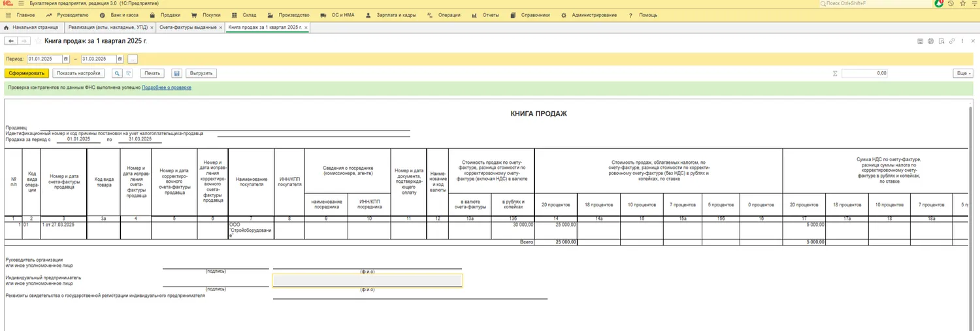Screen dimensions: 980x331
Task: Select buyer cell ООО Стройоборудование
Action: click(250, 230)
